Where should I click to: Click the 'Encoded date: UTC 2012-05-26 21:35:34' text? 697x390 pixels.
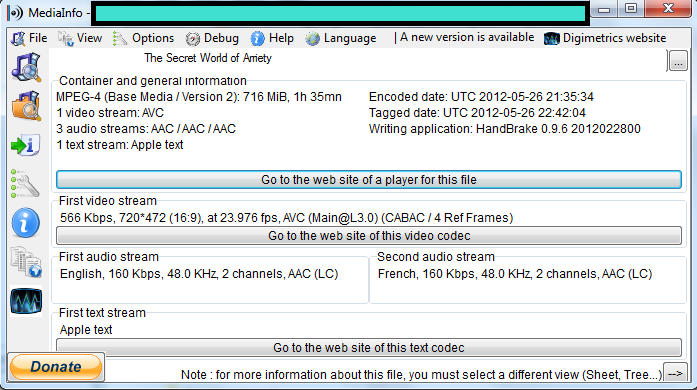[481, 97]
